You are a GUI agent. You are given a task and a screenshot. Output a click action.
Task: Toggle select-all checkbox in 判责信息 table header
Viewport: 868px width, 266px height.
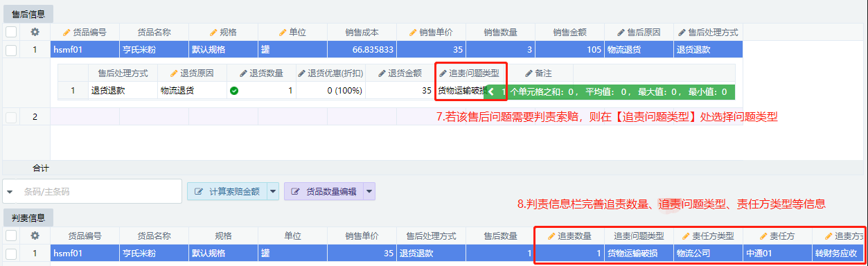pos(11,236)
